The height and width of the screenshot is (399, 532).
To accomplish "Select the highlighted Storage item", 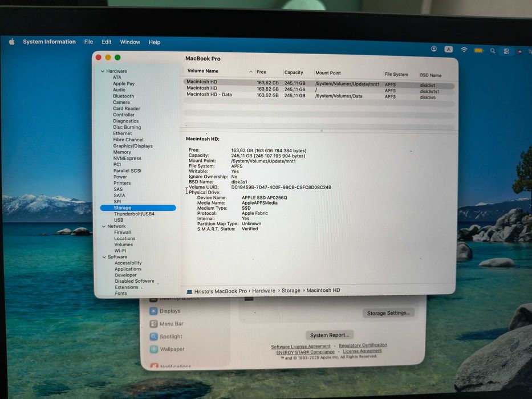I will (138, 207).
